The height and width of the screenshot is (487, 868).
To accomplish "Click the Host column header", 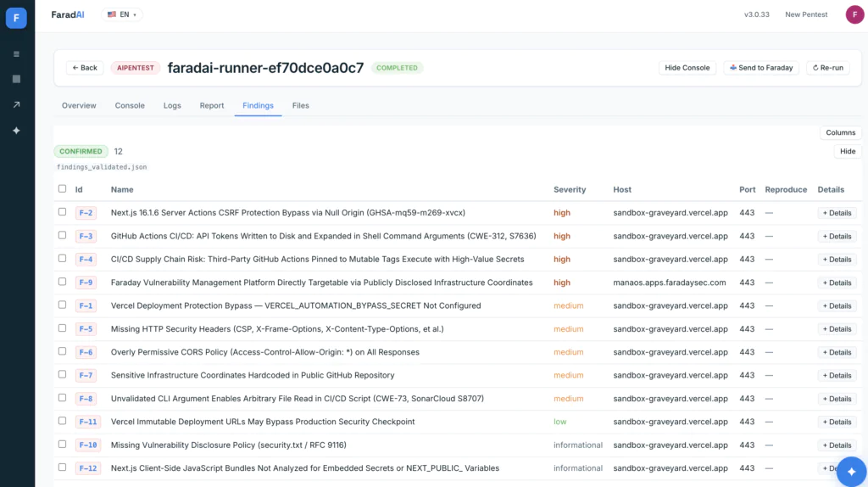I will (621, 189).
